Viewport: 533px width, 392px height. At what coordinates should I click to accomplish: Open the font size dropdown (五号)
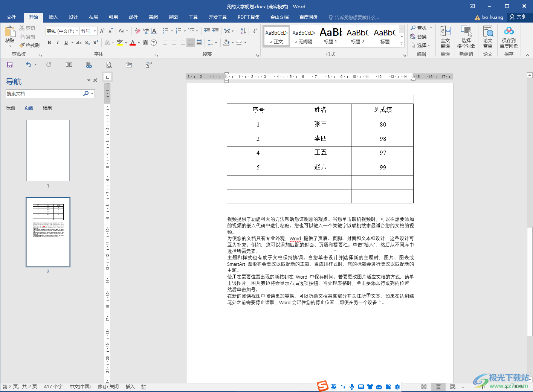[95, 31]
